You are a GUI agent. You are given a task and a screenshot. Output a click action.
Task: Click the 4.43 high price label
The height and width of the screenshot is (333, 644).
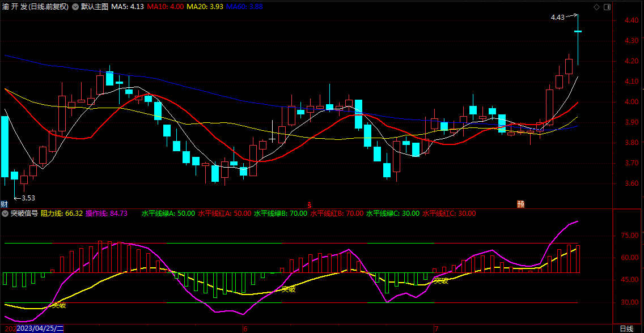pyautogui.click(x=557, y=17)
